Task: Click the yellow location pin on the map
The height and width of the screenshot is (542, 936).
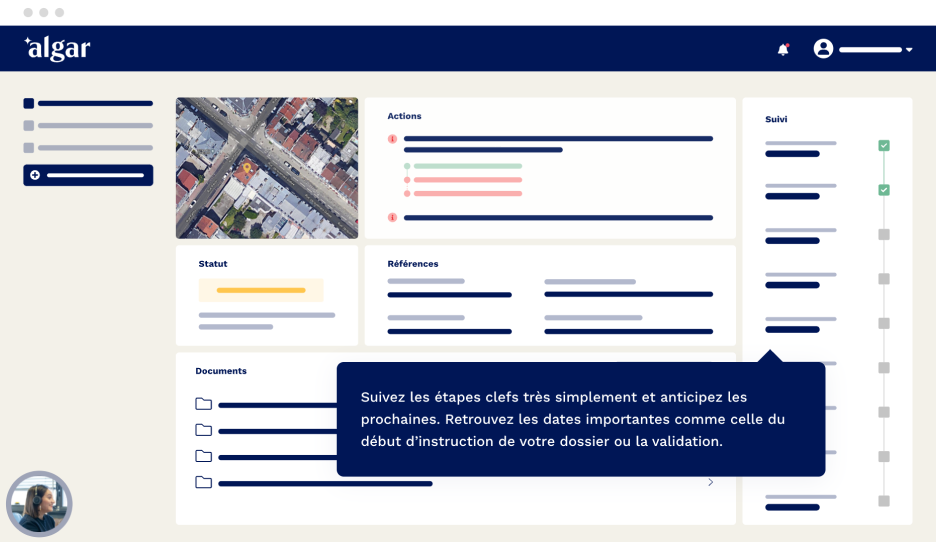Action: coord(247,168)
